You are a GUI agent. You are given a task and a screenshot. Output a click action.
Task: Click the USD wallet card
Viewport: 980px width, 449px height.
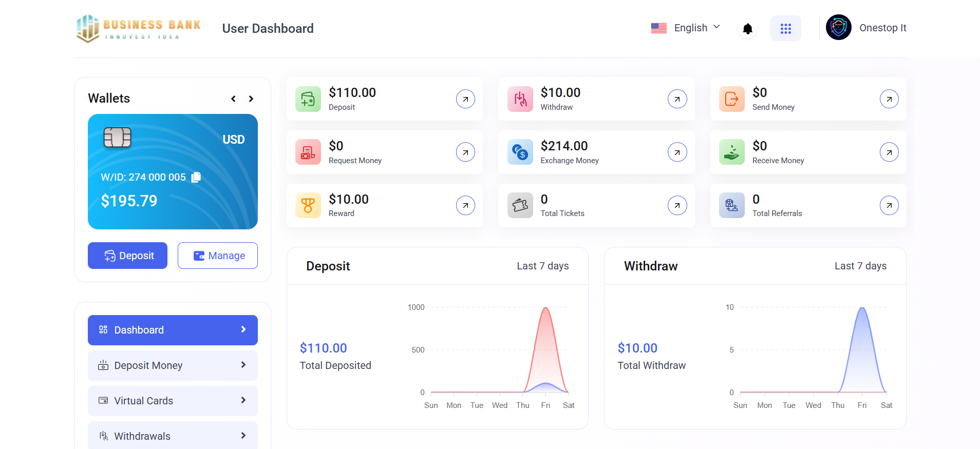coord(173,171)
